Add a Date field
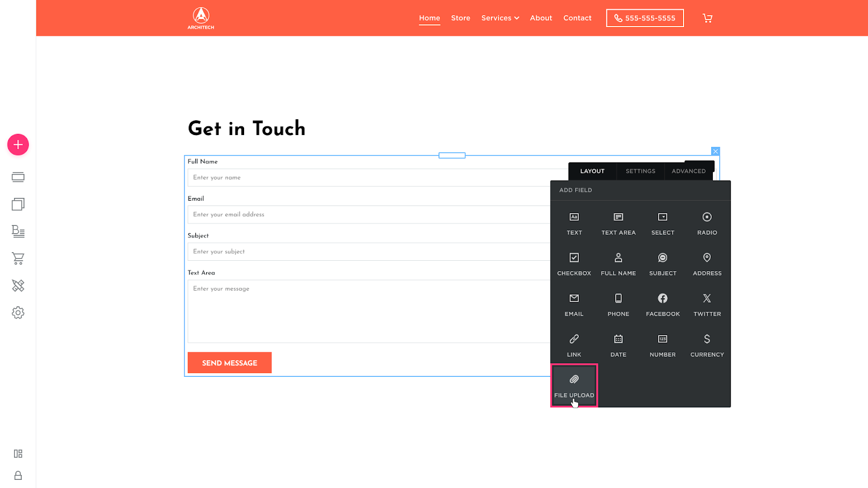Image resolution: width=868 pixels, height=488 pixels. [x=618, y=346]
